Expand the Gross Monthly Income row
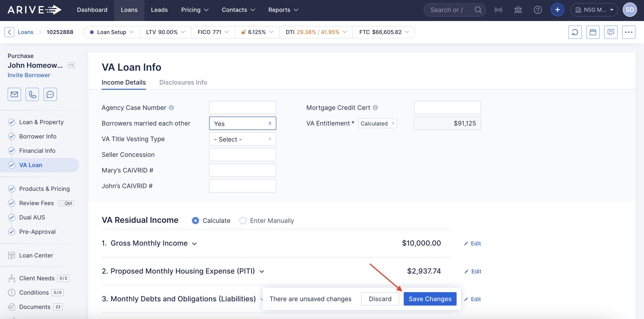The image size is (644, 319). coord(194,244)
